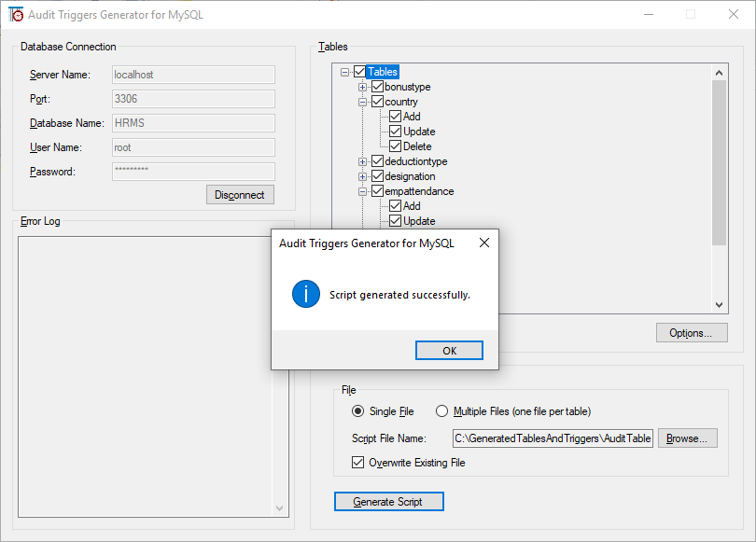756x542 pixels.
Task: Uncheck the Delete trigger under country
Action: tap(394, 146)
